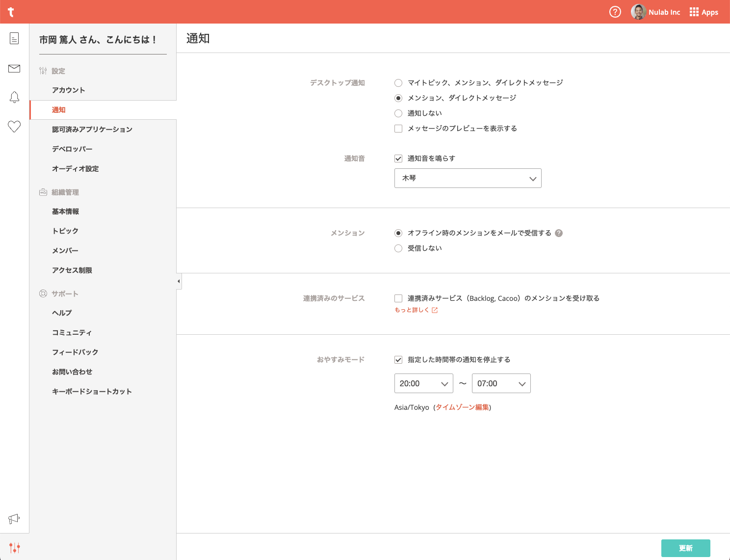Toggle 通知音を鳴らす checkbox
Screen dimensions: 730x560
398,159
